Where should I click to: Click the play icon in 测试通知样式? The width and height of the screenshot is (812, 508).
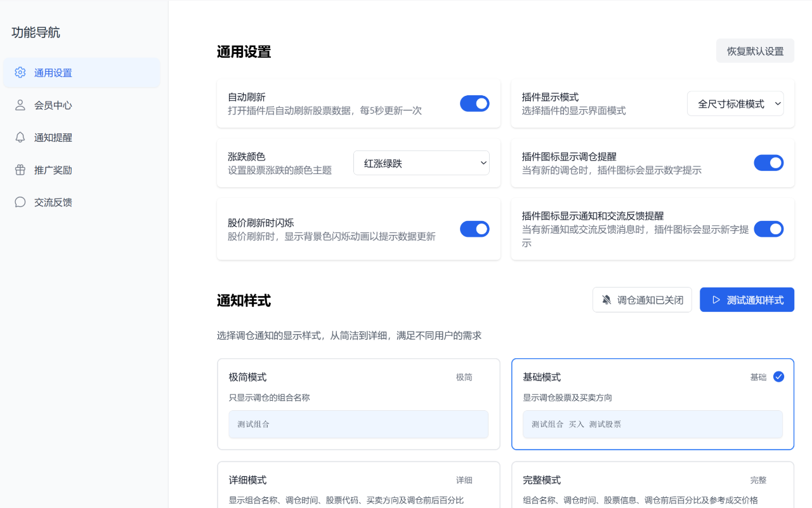pyautogui.click(x=716, y=300)
